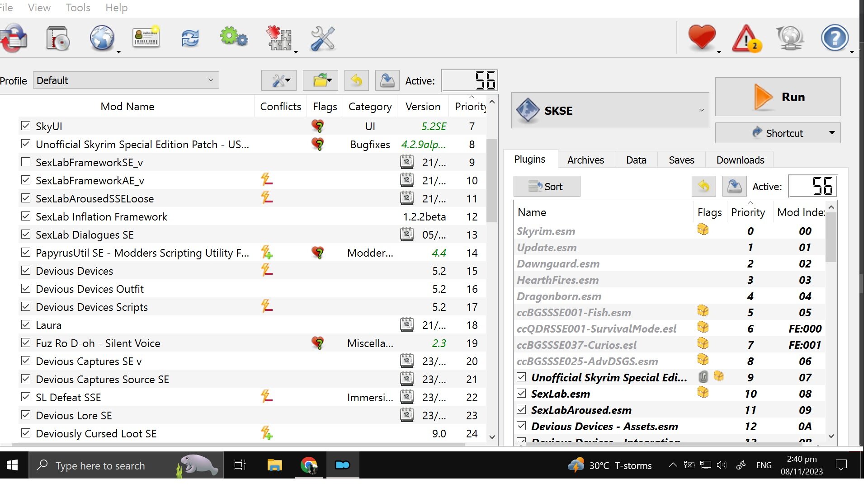
Task: Expand the puzzle tools dropdown arrow
Action: tap(296, 52)
